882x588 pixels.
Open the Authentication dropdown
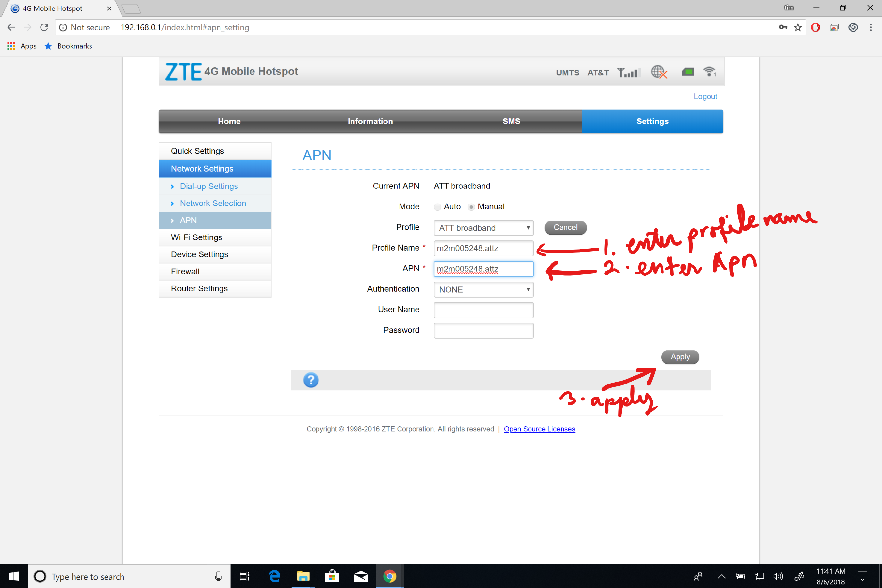[484, 289]
